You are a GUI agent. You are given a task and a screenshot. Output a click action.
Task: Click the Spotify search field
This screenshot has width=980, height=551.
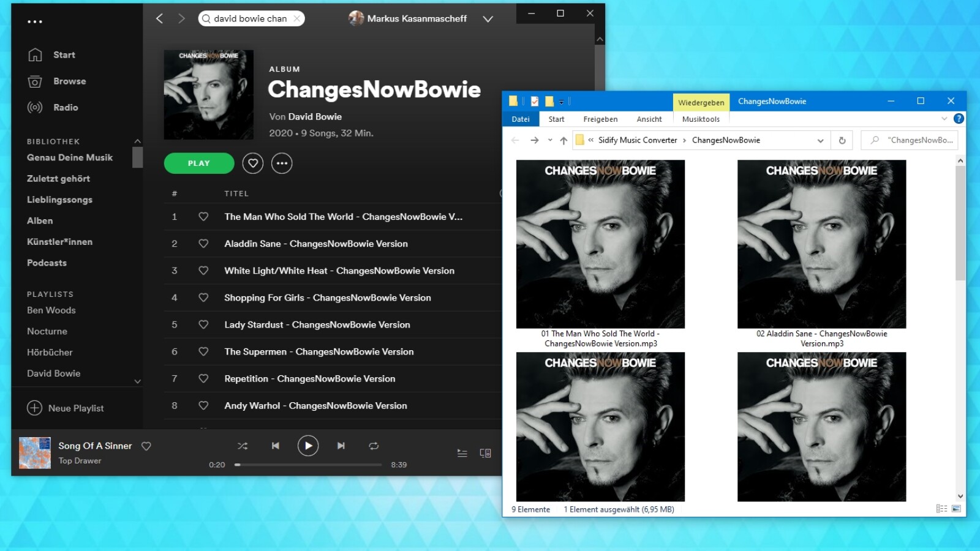point(251,18)
